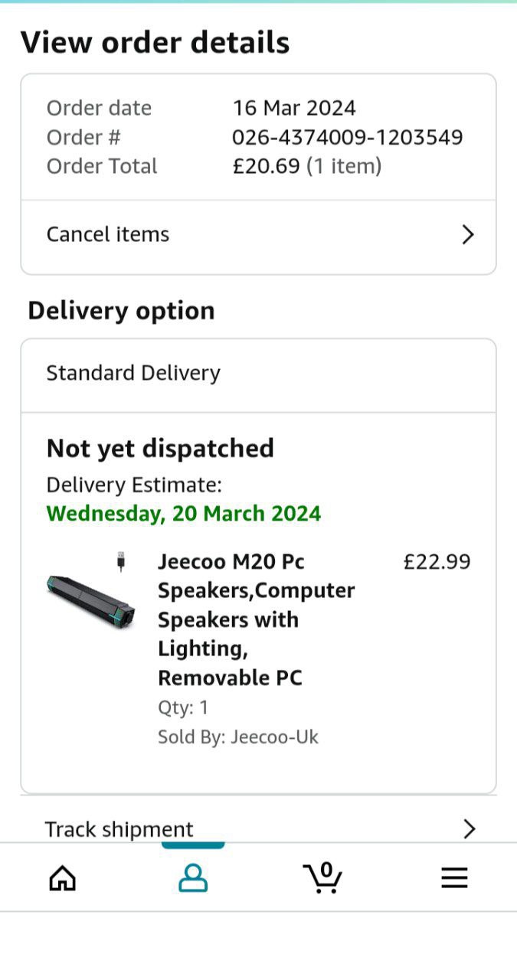Select the Cancel items option

[108, 234]
